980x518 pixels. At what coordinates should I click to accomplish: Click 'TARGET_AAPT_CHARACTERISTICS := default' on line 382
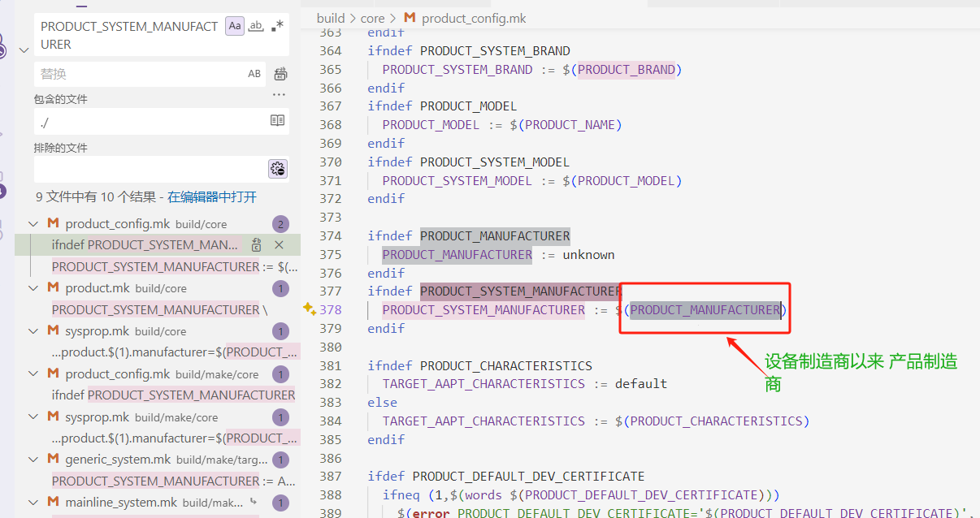(x=525, y=383)
